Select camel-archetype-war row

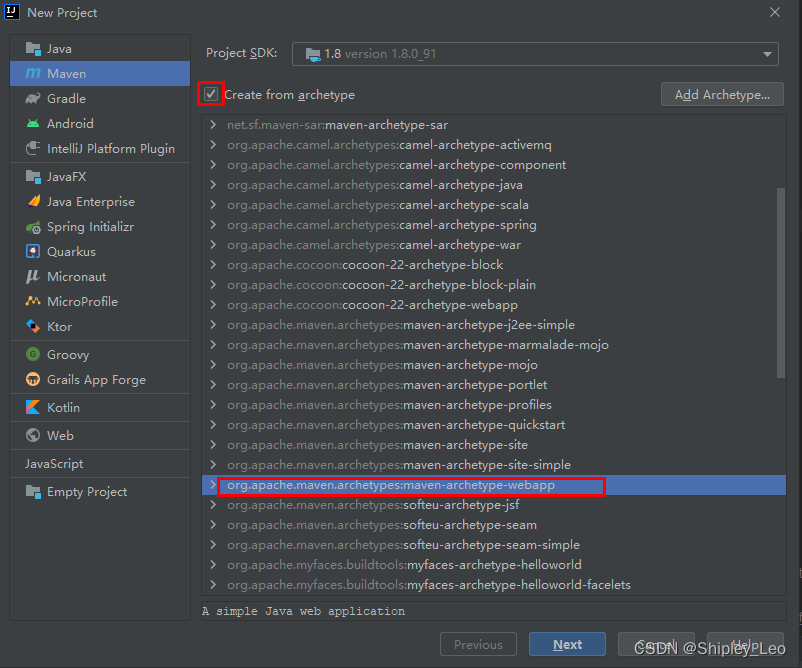tap(494, 244)
